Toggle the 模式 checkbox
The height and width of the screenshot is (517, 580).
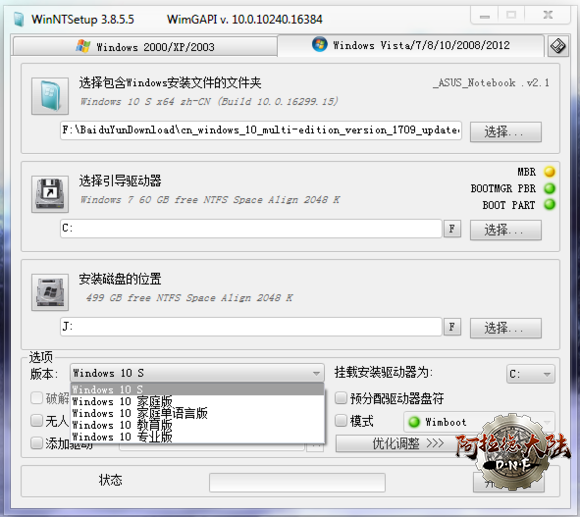pos(341,420)
